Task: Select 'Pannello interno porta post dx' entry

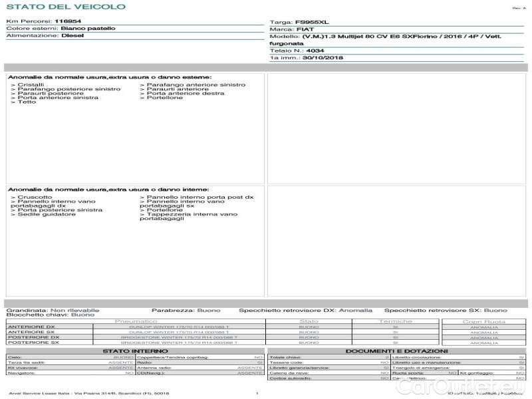Action: pyautogui.click(x=197, y=197)
